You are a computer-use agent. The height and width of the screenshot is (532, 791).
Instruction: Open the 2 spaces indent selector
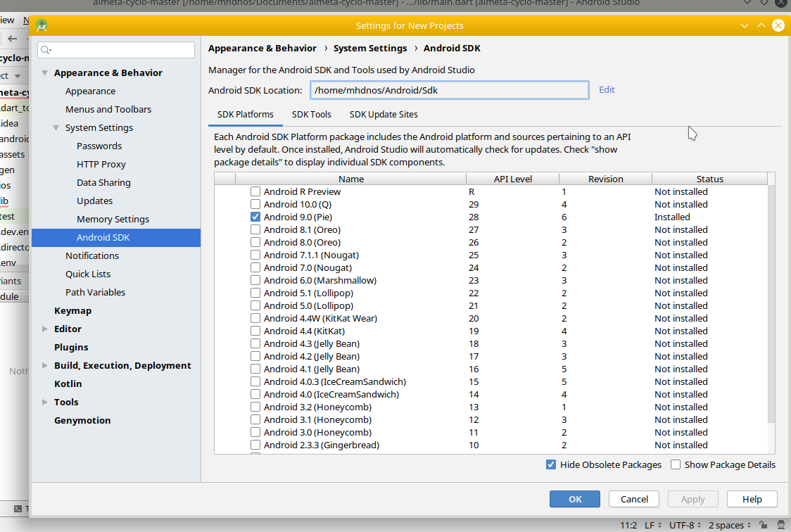(730, 525)
